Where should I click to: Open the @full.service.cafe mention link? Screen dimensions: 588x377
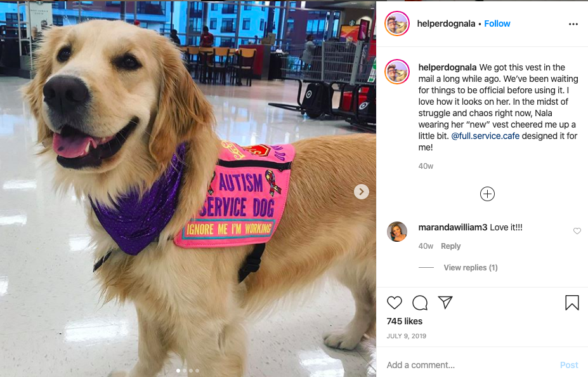(x=485, y=136)
